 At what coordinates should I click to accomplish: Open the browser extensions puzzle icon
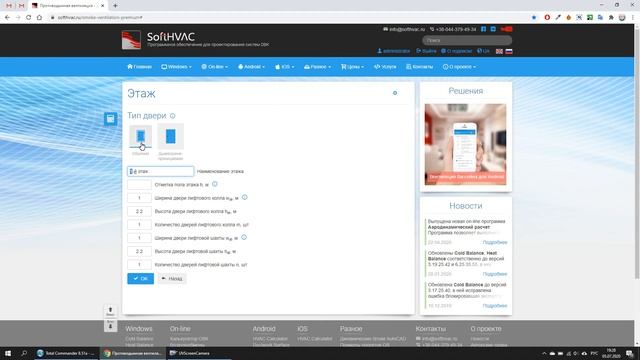[611, 18]
